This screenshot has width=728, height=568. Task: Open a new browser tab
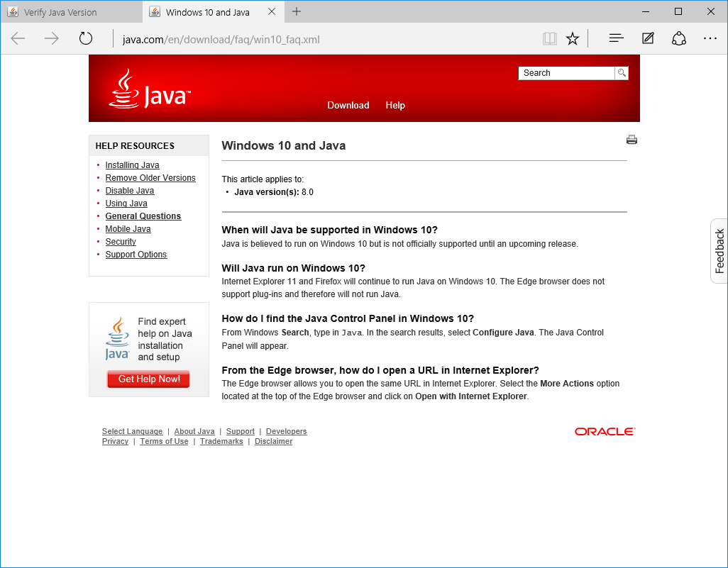297,11
